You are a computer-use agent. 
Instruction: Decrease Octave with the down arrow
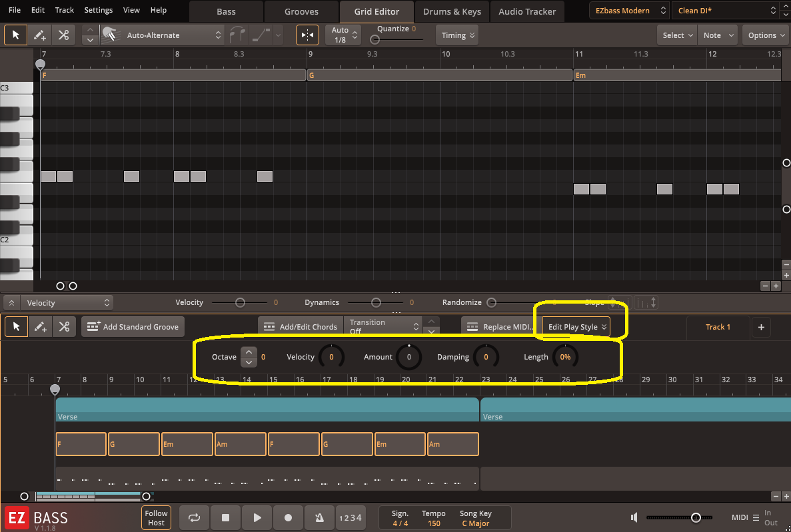249,362
